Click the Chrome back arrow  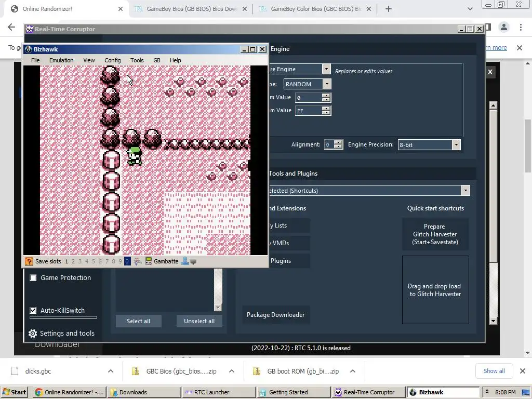[11, 27]
